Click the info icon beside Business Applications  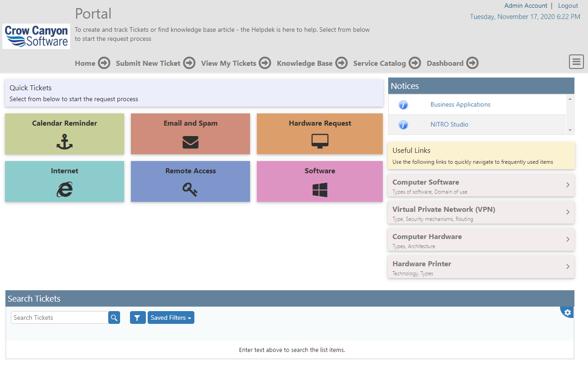403,105
